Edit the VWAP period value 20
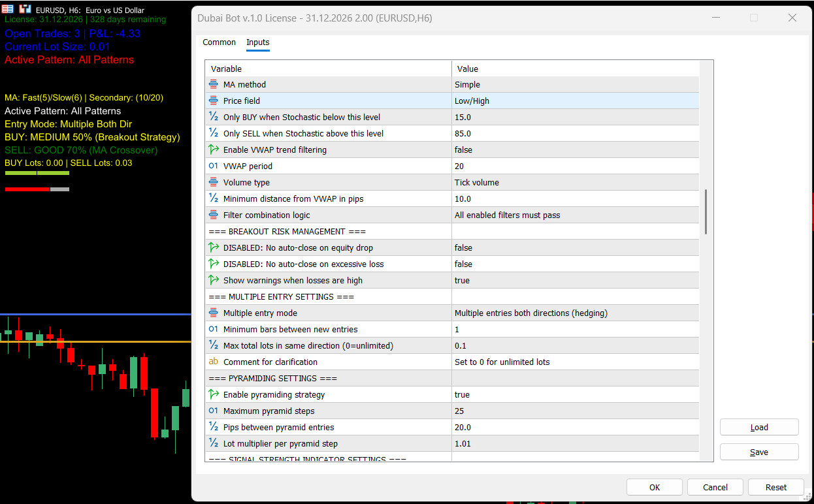Image resolution: width=814 pixels, height=504 pixels. pos(576,166)
